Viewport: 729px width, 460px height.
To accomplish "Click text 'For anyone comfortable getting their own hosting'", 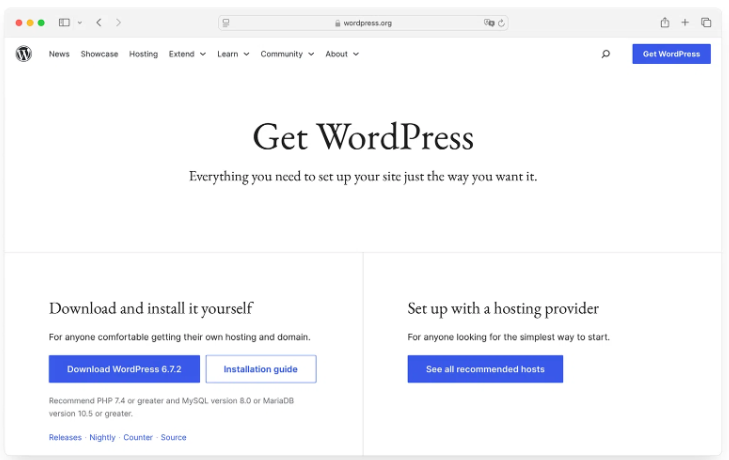I will pos(179,337).
